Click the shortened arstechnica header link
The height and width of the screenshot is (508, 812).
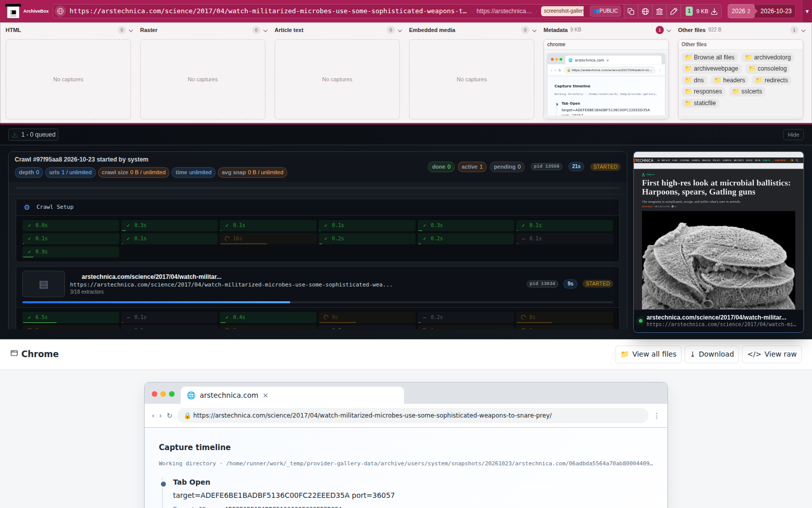coord(504,11)
